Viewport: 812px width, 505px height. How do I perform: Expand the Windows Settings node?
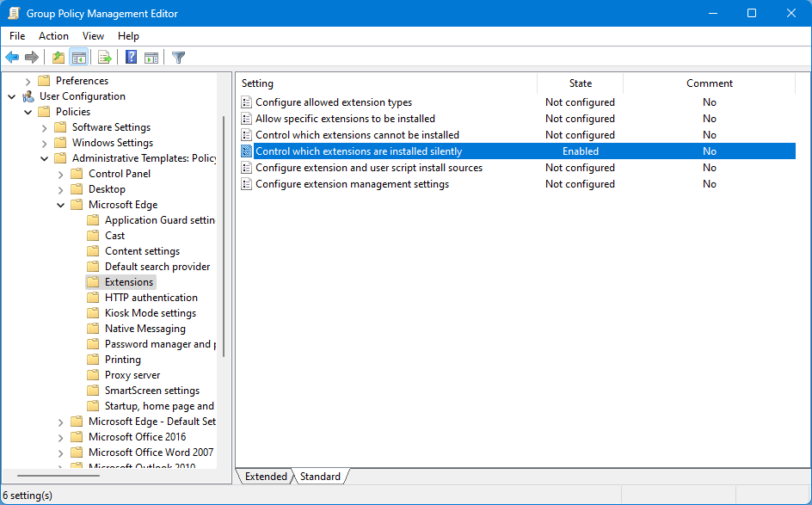click(44, 144)
